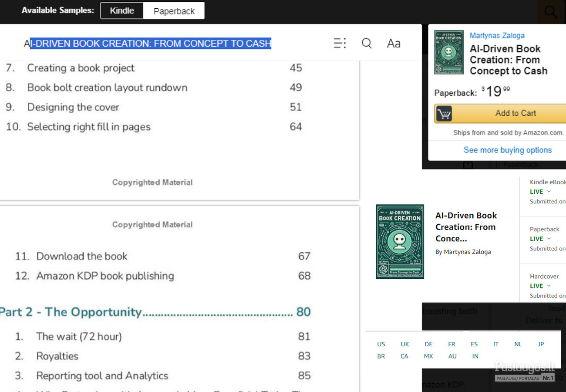Select the JP marketplace link
Viewport: 566px width, 392px height.
tap(541, 344)
